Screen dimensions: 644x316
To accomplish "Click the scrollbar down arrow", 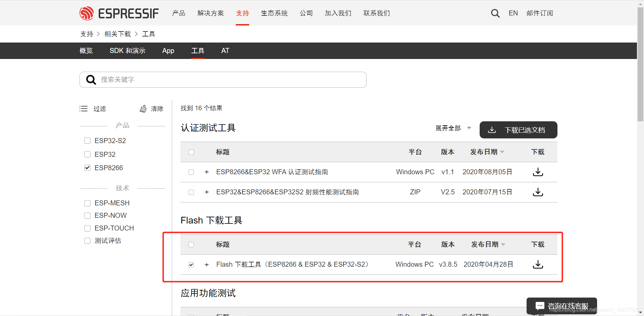I will [x=640, y=313].
